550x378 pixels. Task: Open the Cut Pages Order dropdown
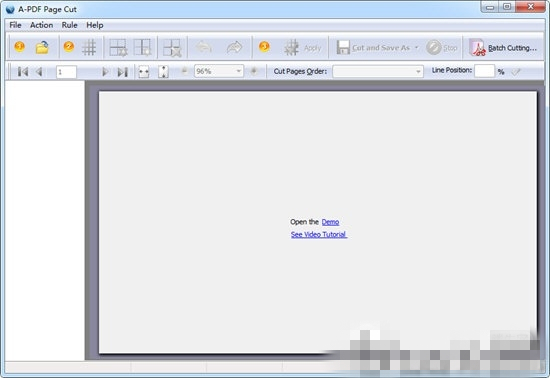click(x=418, y=72)
